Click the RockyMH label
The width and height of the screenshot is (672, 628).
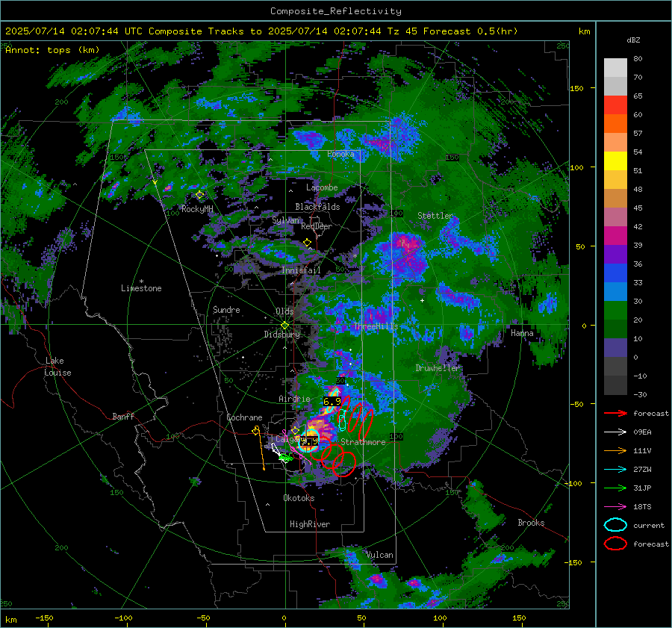197,209
